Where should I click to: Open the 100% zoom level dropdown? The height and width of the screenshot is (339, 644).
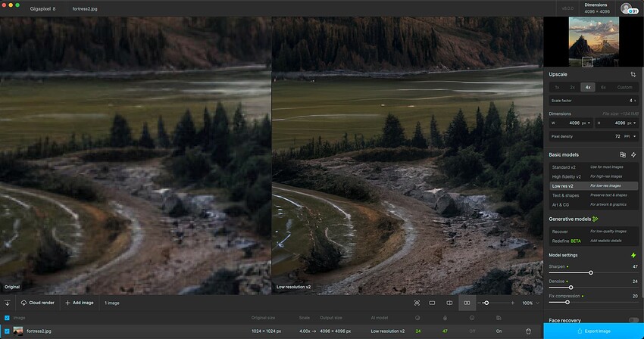click(x=530, y=303)
